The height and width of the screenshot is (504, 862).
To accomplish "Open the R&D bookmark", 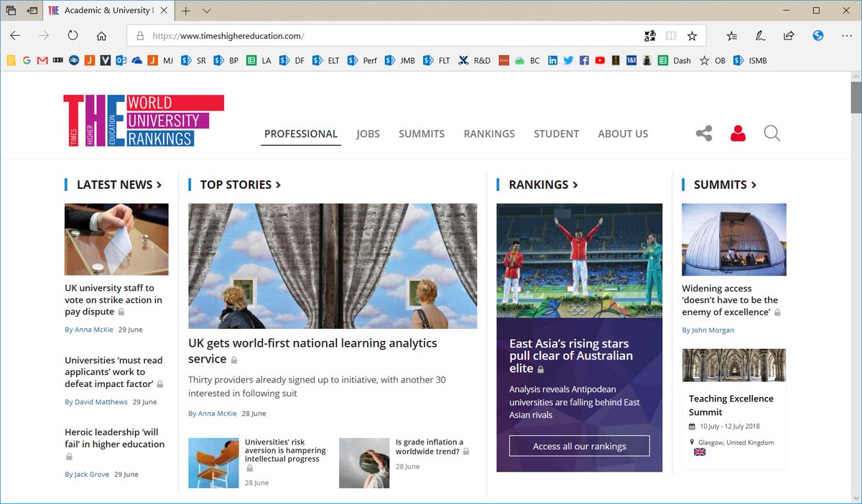I will [x=475, y=60].
